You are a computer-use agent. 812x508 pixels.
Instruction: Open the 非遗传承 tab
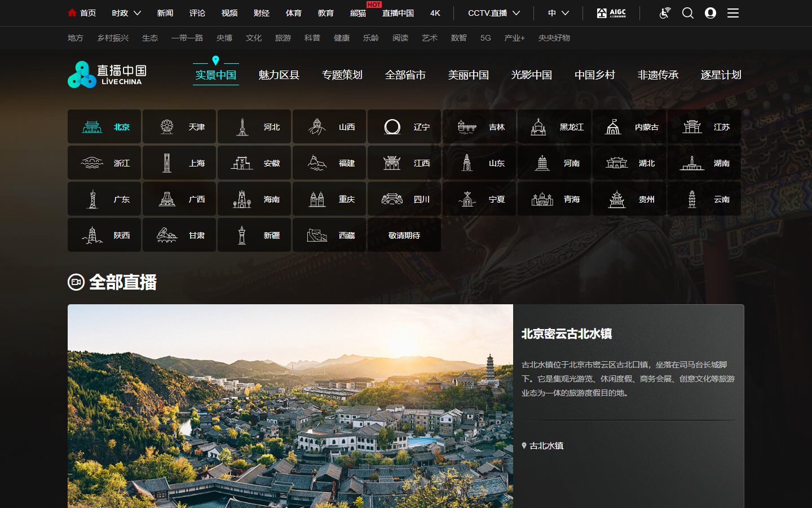pos(657,75)
